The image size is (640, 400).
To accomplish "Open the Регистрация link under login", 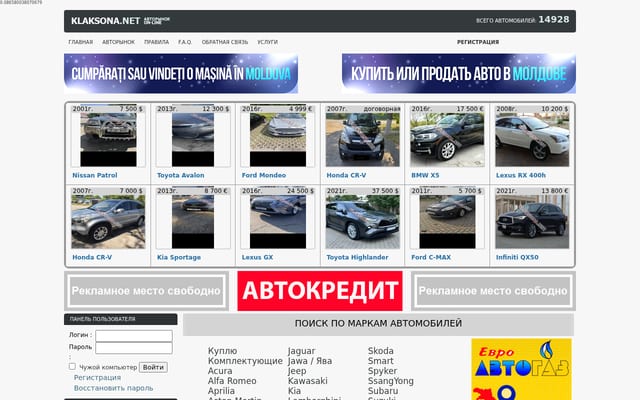I will pos(97,378).
